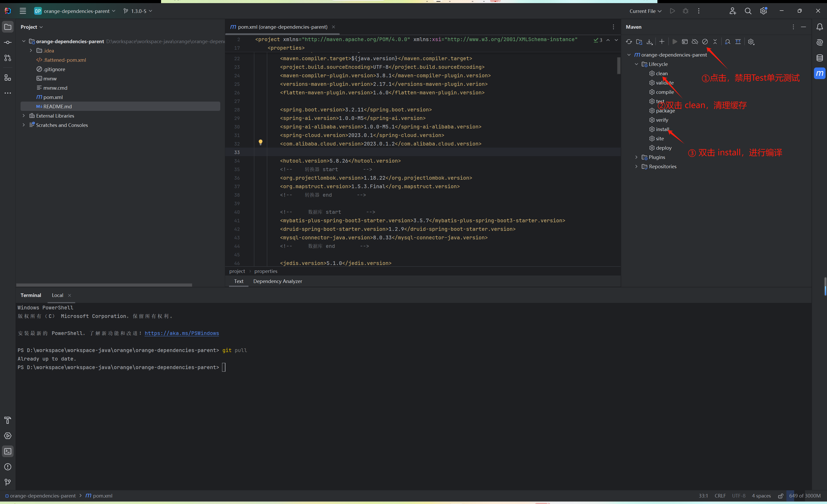Click the Debug bug icon
Viewport: 827px width, 504px height.
click(685, 11)
